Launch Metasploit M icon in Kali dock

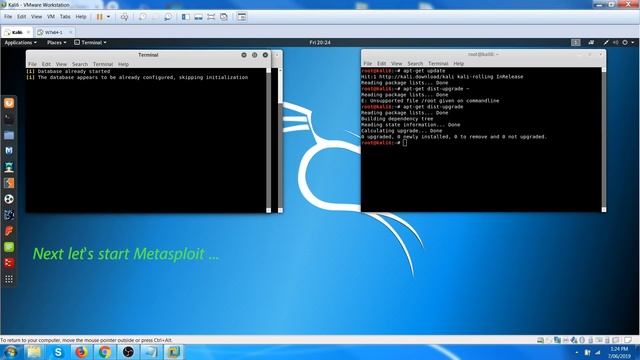(x=9, y=151)
